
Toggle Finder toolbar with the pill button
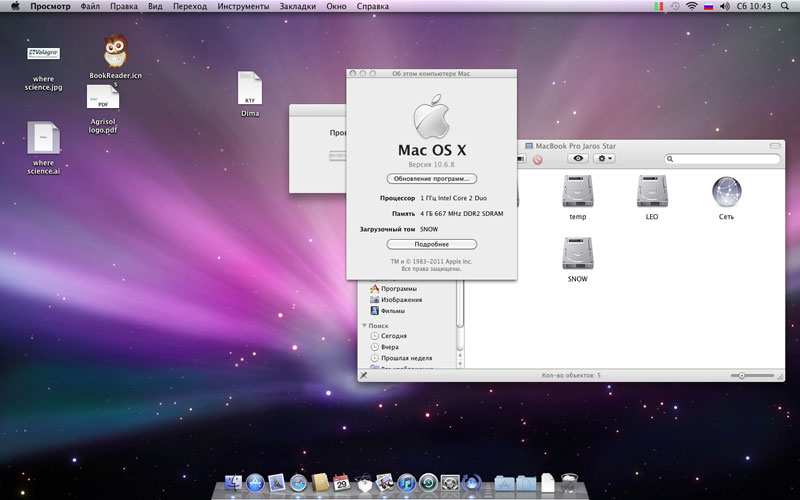tap(775, 146)
